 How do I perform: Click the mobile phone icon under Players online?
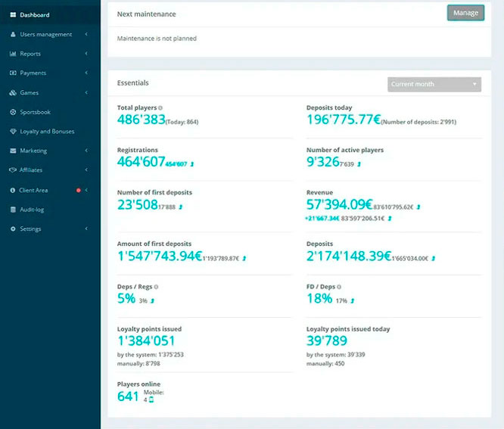tap(151, 399)
